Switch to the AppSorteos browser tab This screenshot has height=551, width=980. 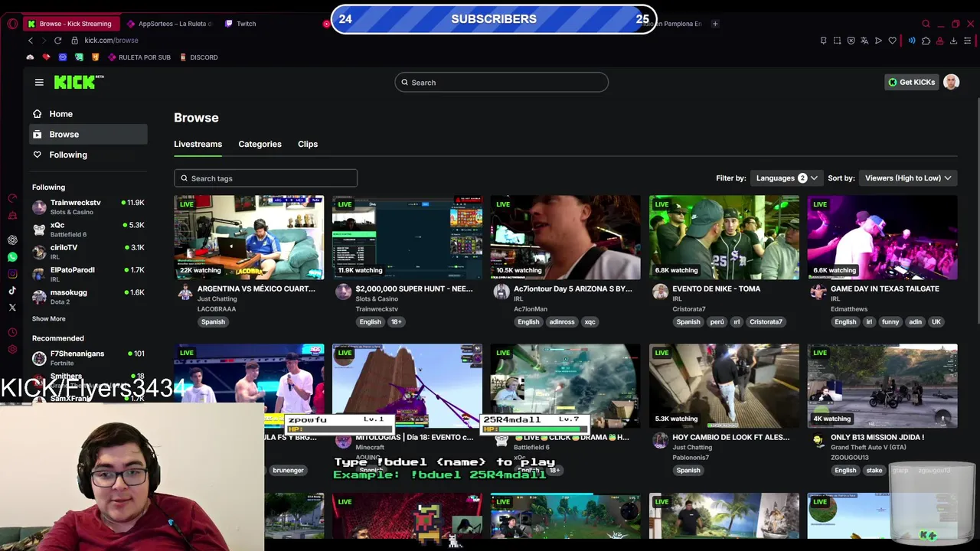click(x=170, y=24)
